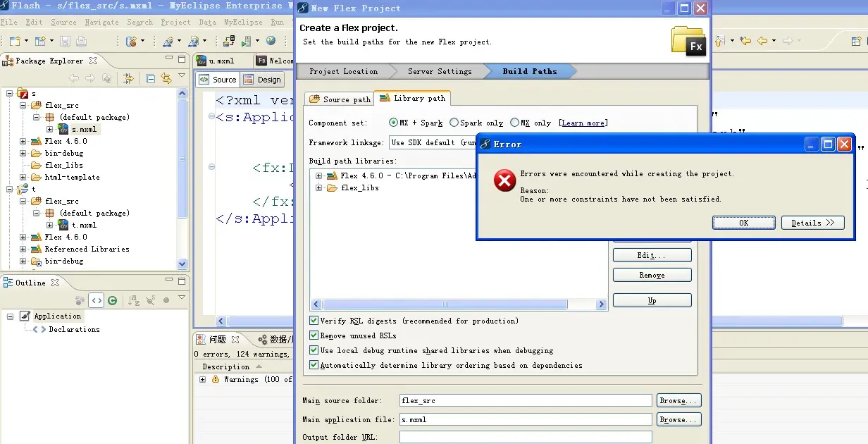Toggle Link with Editor in Package Explorer
This screenshot has width=868, height=444.
[x=166, y=78]
